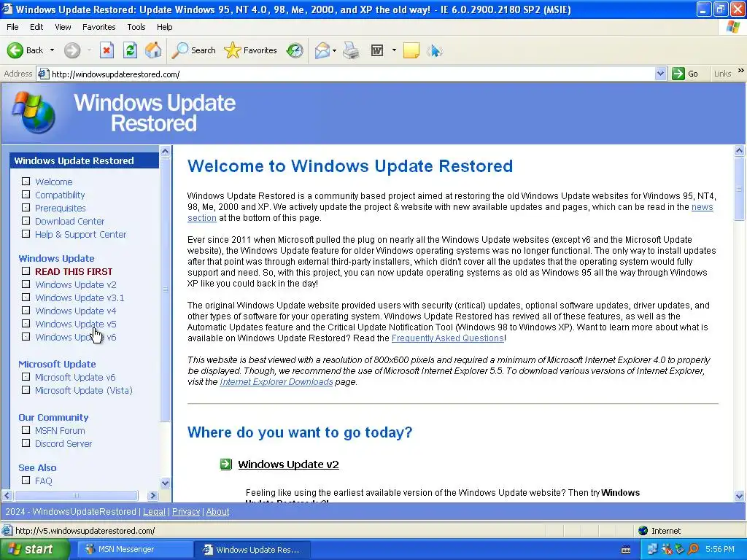Click the sidebar horizontal scrollbar thumb
The height and width of the screenshot is (560, 747).
76,495
